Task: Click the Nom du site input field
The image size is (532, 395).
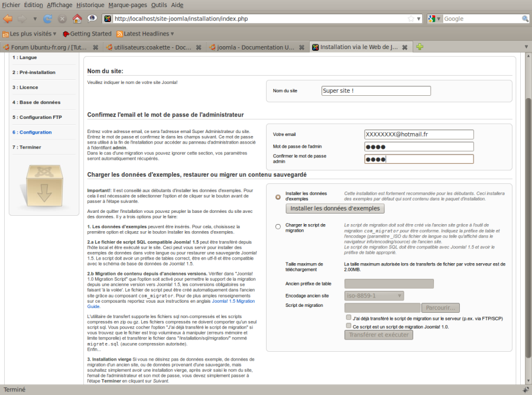Action: pos(376,90)
